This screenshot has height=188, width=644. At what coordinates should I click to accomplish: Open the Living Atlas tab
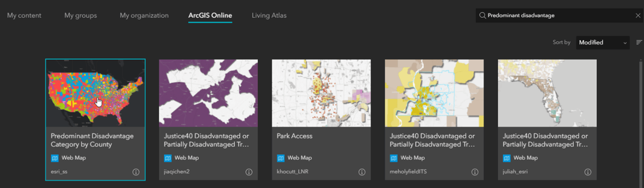point(269,15)
